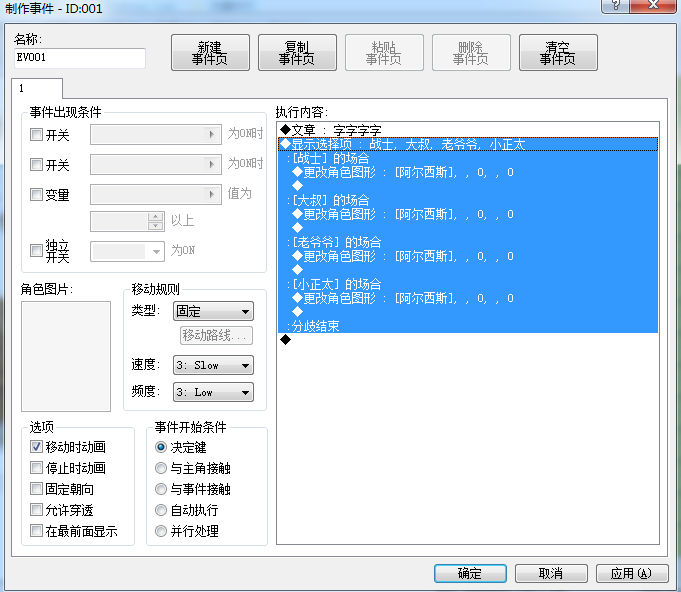The height and width of the screenshot is (592, 681).
Task: Select the last empty command line after 分歧结束
Action: click(x=468, y=340)
